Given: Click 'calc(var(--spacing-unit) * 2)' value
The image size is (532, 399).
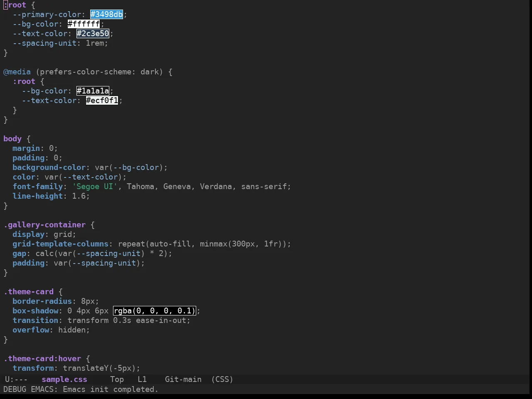Looking at the screenshot, I should tap(101, 254).
